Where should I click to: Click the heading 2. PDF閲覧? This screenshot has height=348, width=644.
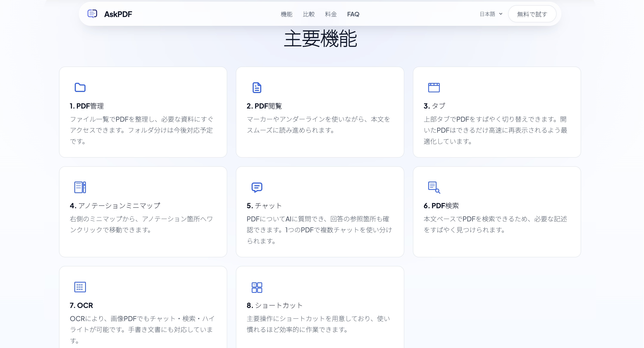click(264, 106)
